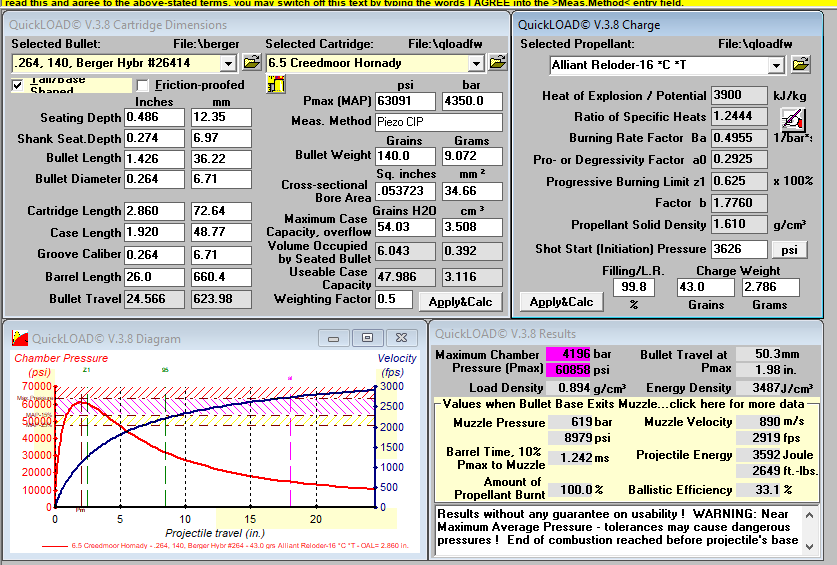Minimize the Diagram window
The image size is (837, 565).
click(x=334, y=338)
